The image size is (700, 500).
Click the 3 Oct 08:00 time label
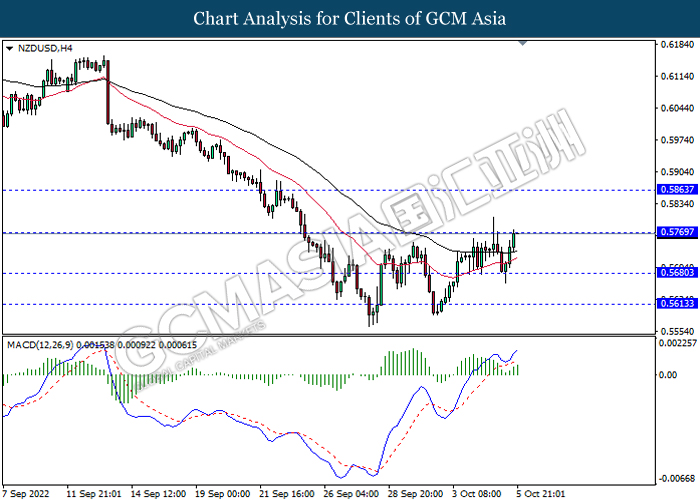tap(477, 494)
